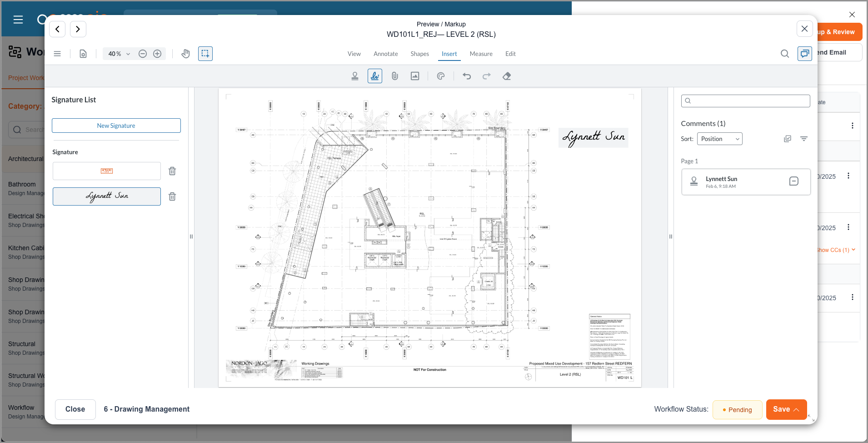Expand the Save button options arrow
This screenshot has width=868, height=443.
click(x=797, y=410)
